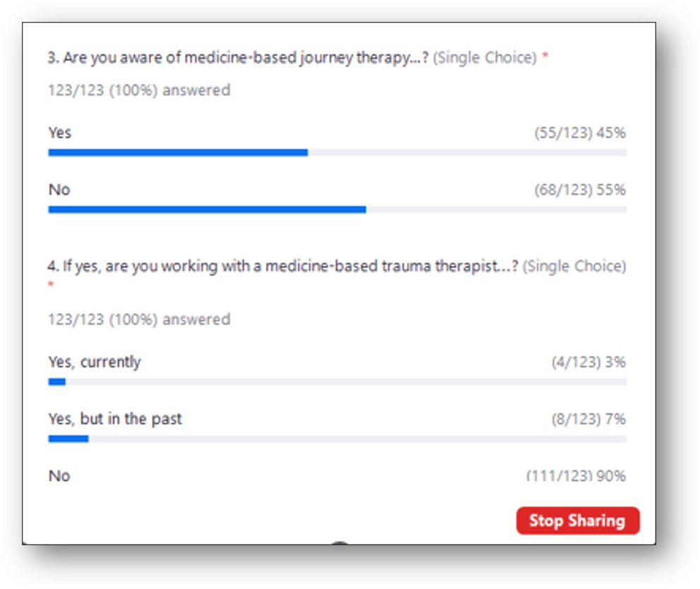Image resolution: width=700 pixels, height=589 pixels.
Task: Click the red Stop Sharing button
Action: [x=577, y=520]
